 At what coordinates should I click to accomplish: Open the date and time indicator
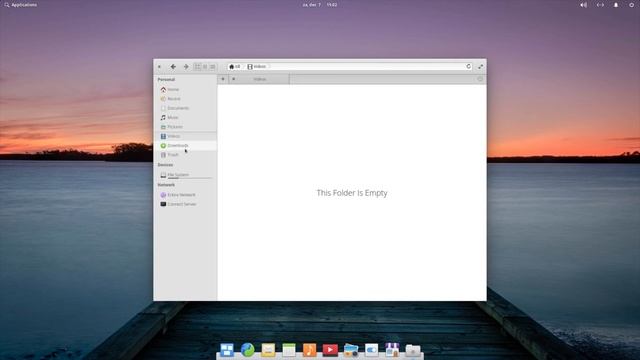[320, 5]
